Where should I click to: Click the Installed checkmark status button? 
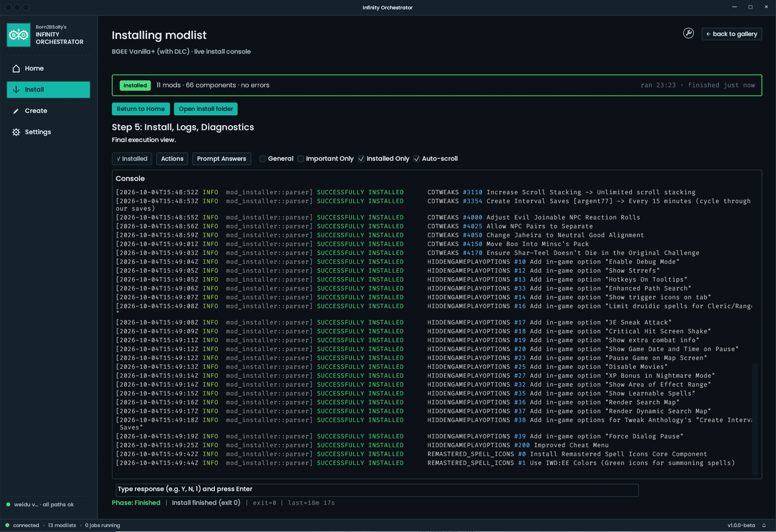132,159
